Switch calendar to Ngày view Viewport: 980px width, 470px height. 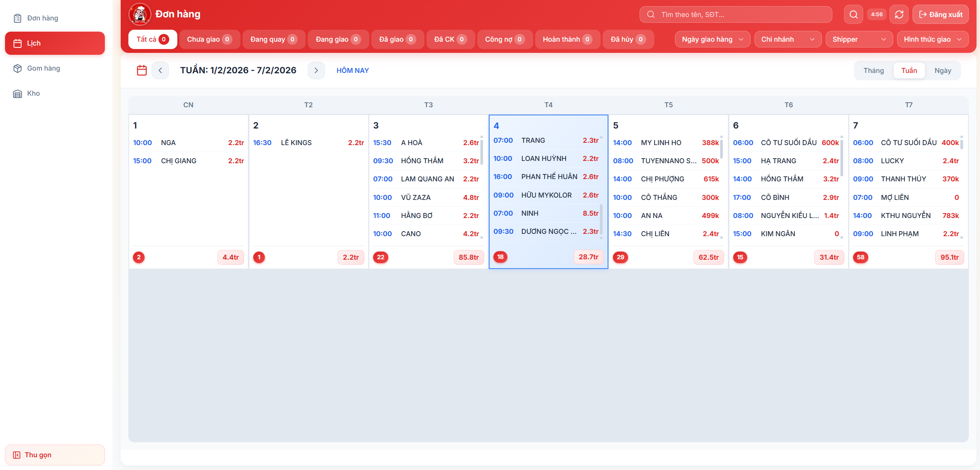tap(943, 70)
